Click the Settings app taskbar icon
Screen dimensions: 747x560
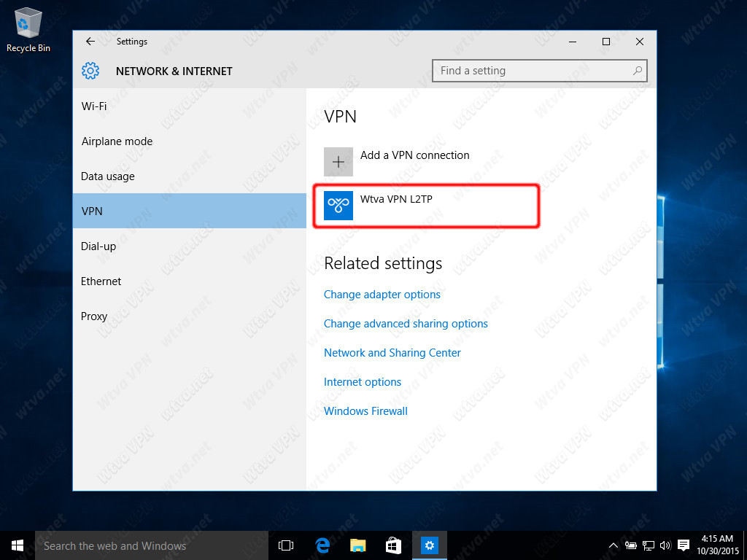pyautogui.click(x=429, y=545)
